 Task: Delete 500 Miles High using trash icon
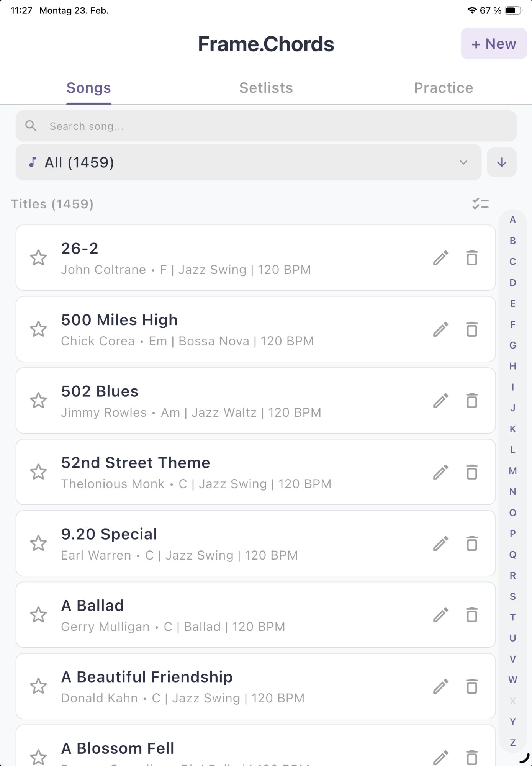pyautogui.click(x=472, y=329)
